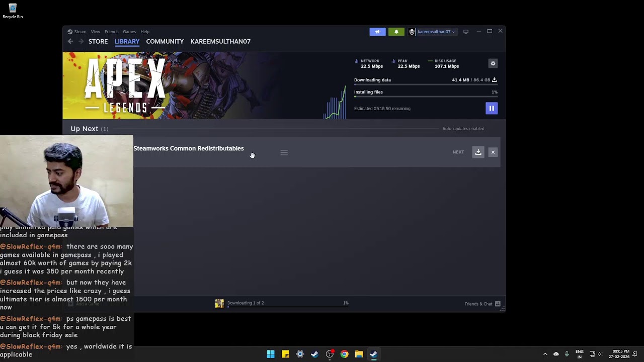644x362 pixels.
Task: Click the Friends & Chat grid icon
Action: [498, 304]
